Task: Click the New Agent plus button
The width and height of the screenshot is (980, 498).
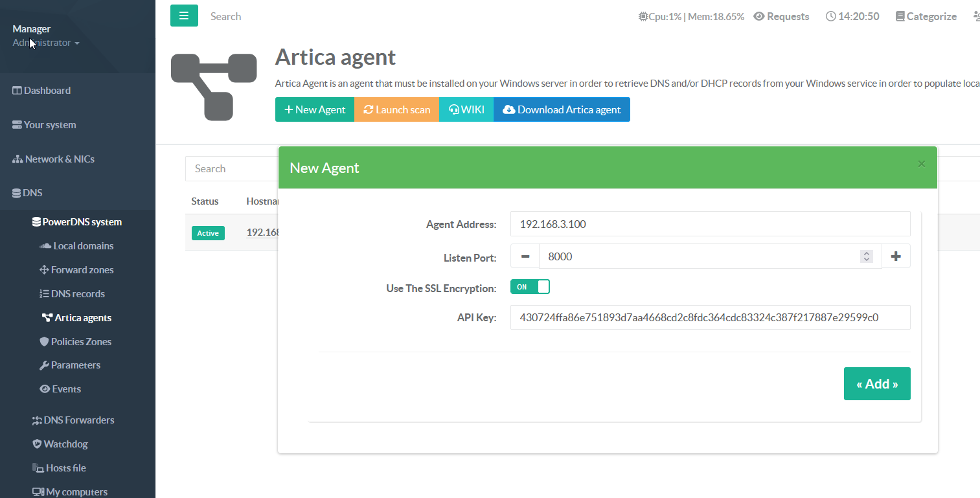Action: tap(315, 109)
